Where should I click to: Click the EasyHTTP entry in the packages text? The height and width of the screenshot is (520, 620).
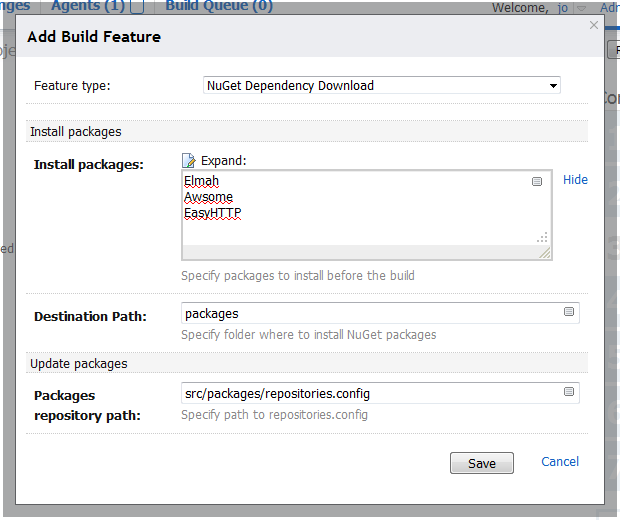point(212,213)
